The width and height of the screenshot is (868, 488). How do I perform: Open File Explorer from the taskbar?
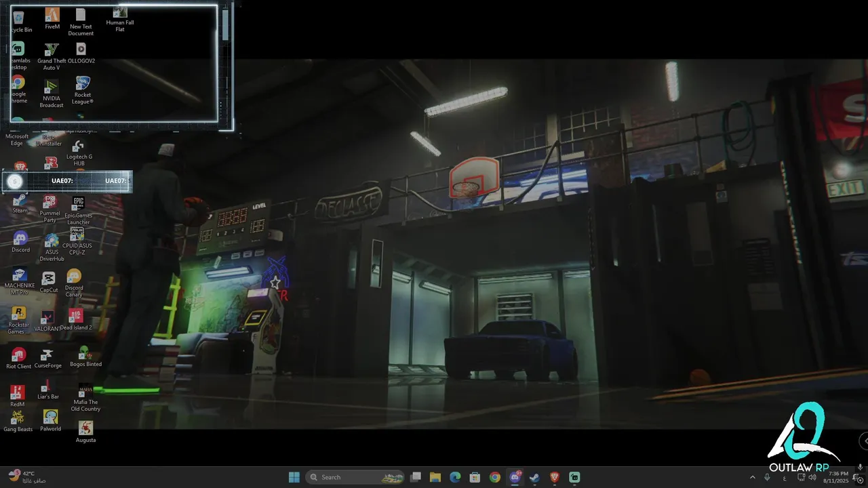click(435, 477)
